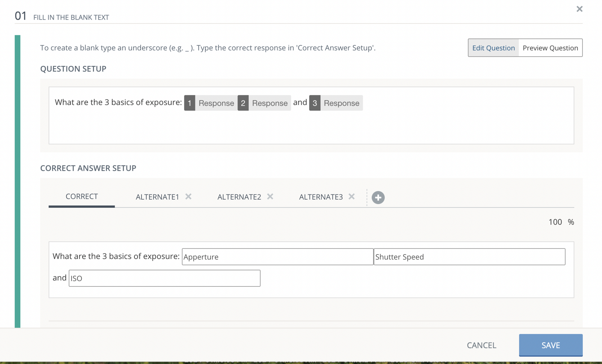Click the ISO answer input field
Viewport: 602px width, 364px height.
[164, 278]
